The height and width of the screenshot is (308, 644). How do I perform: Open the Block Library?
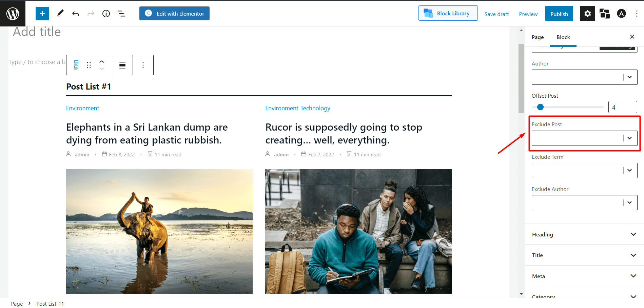[x=448, y=13]
